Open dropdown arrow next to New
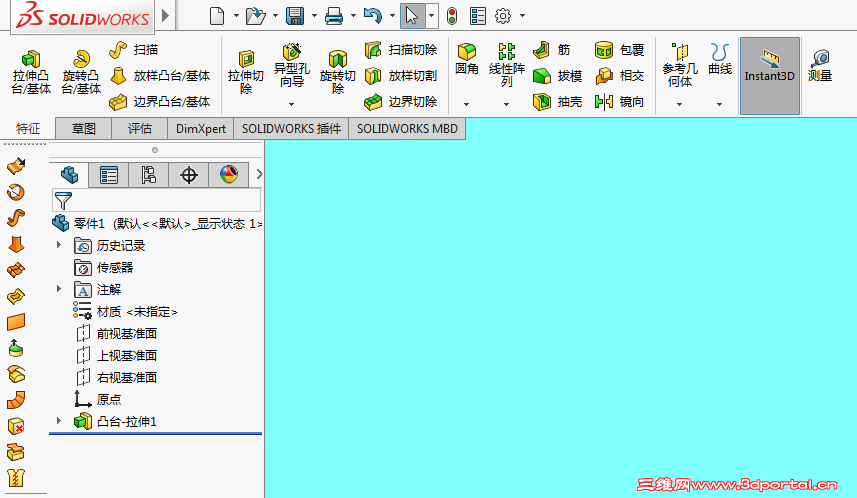Screen dimensions: 857x498 [236, 16]
